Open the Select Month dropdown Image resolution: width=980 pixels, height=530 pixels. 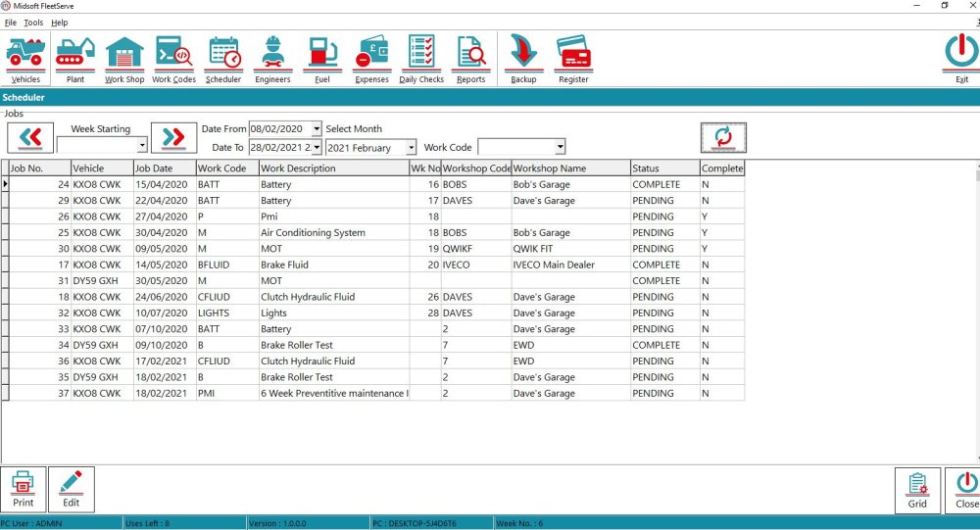click(411, 148)
